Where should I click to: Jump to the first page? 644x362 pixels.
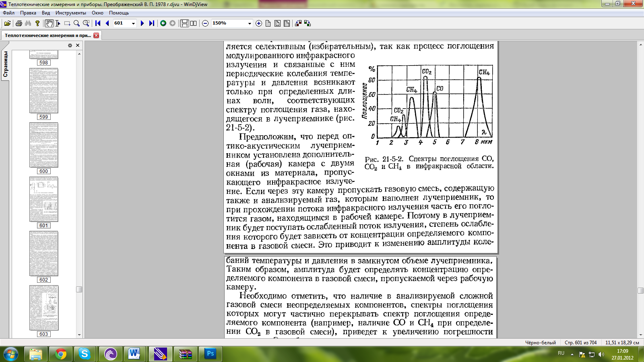98,23
